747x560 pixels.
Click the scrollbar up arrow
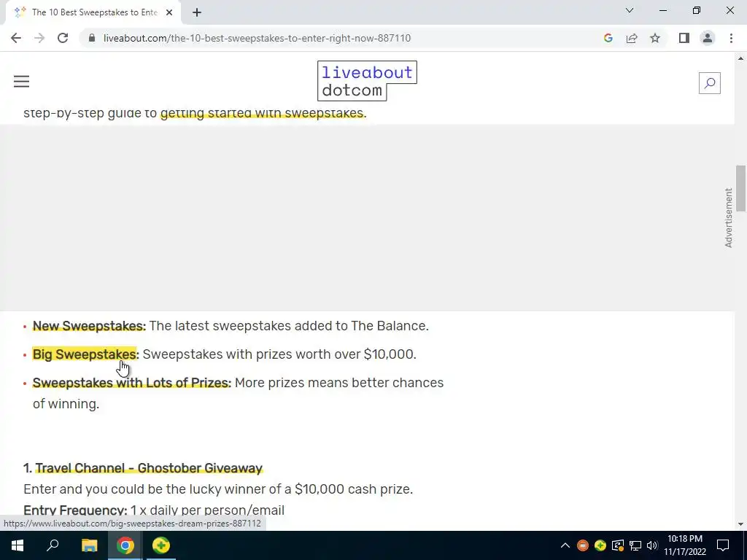740,58
